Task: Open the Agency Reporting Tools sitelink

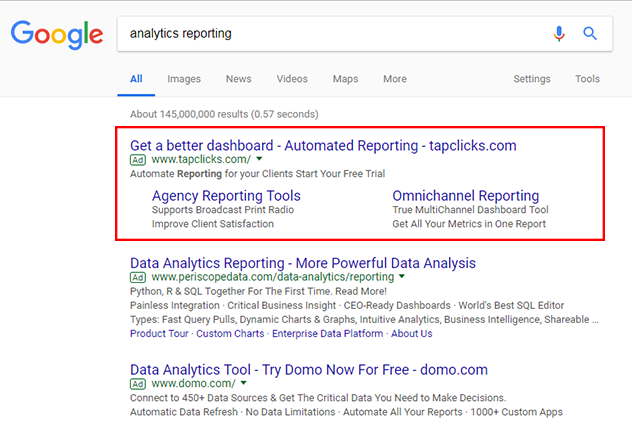Action: (226, 196)
